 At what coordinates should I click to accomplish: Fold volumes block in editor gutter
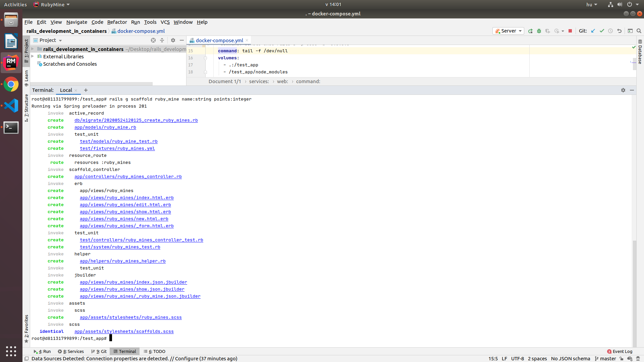click(x=205, y=58)
